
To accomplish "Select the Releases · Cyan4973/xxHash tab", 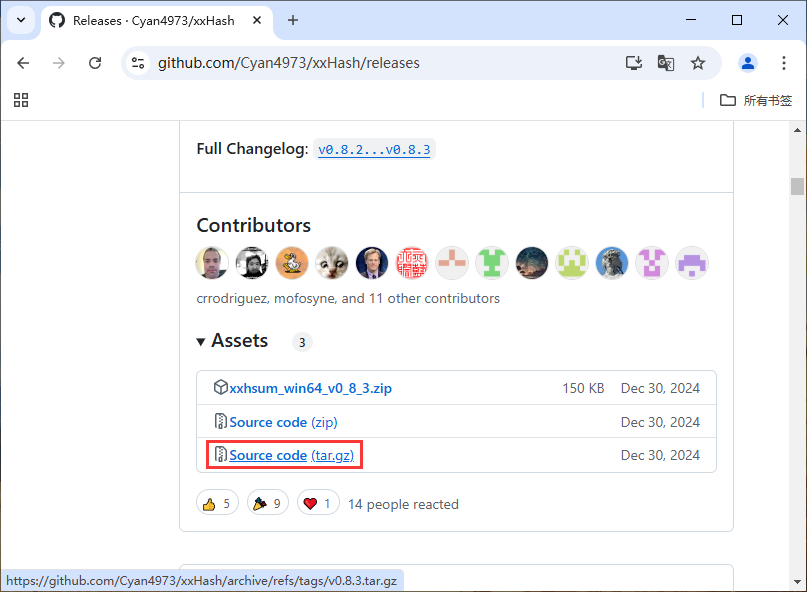I will (x=154, y=21).
